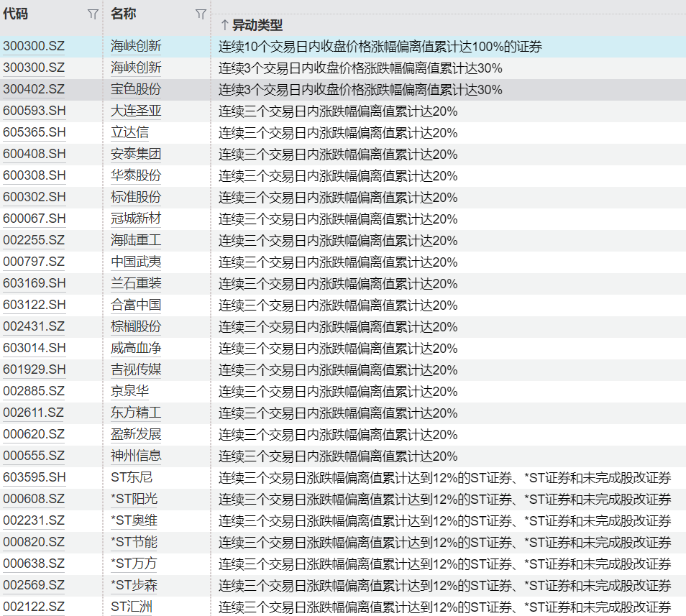Screen dimensions: 686x616
Task: Select the stock name 安泰集团
Action: click(x=136, y=155)
